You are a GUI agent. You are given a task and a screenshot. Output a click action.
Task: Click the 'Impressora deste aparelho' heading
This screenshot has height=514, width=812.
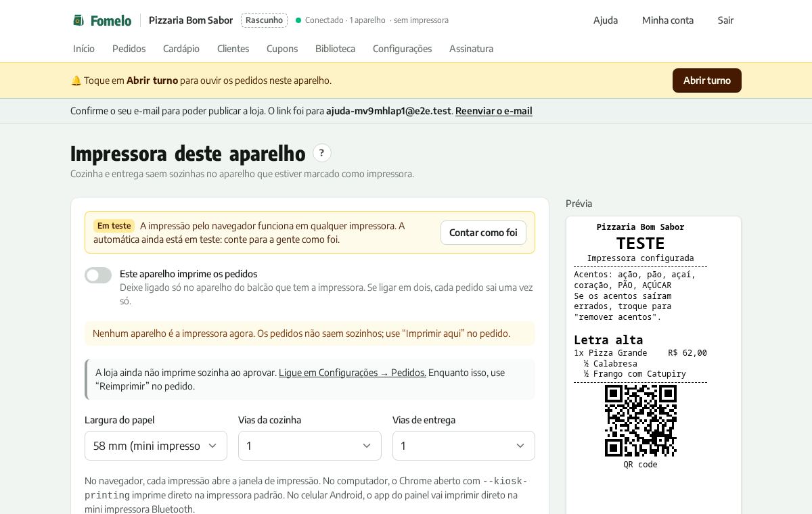188,154
